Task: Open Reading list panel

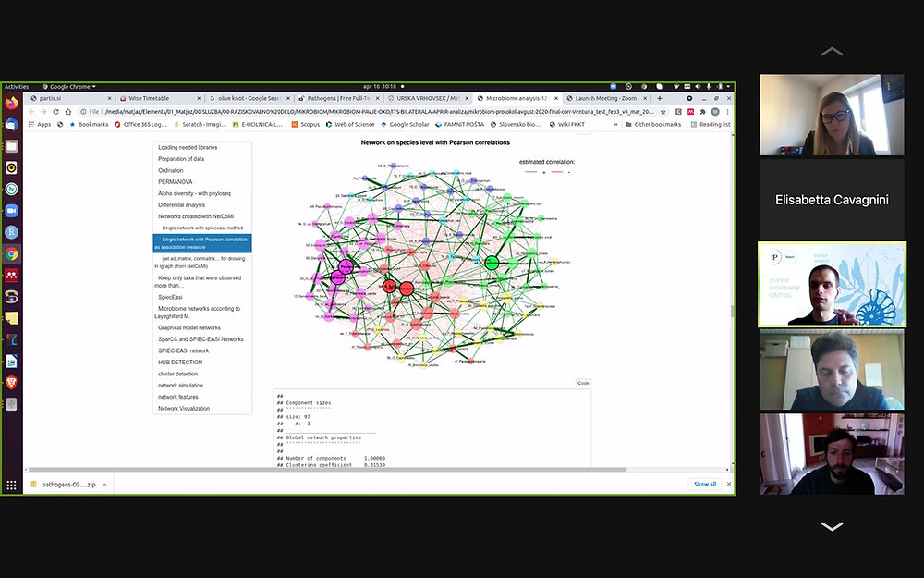Action: [710, 125]
